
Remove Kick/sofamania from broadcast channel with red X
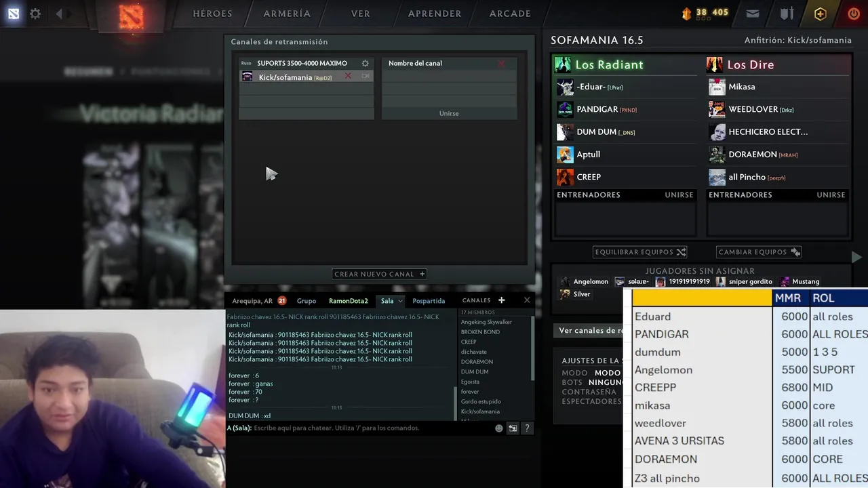(349, 76)
